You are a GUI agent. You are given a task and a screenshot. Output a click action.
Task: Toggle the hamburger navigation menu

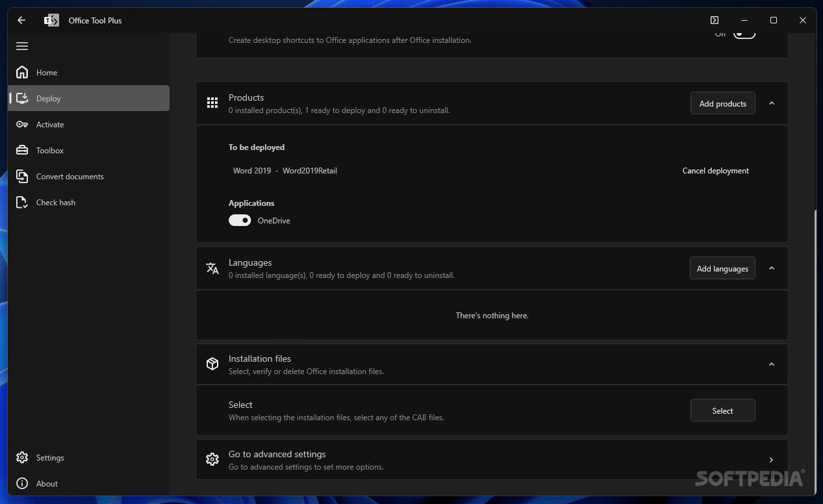(x=22, y=46)
